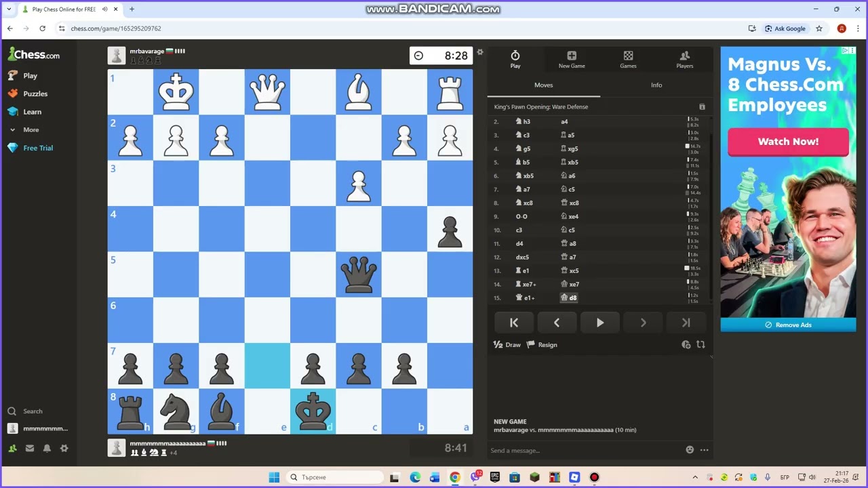868x488 pixels.
Task: Resign the game
Action: tap(542, 345)
